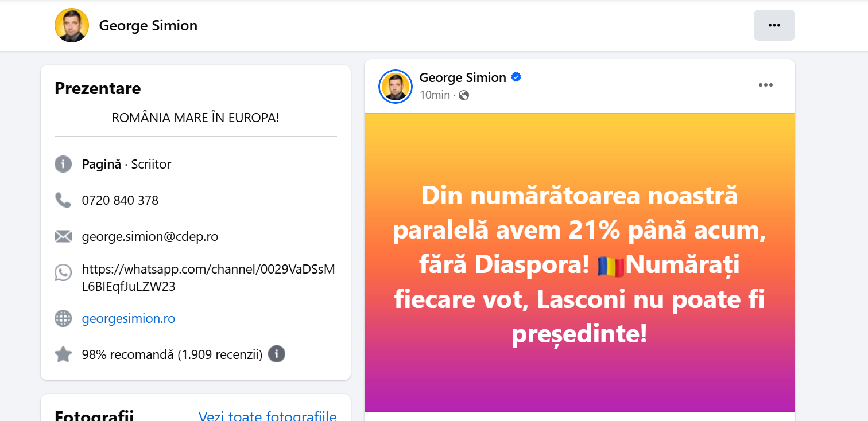Click the Prezentare section heading
Screen dimensions: 868x421
coord(98,88)
